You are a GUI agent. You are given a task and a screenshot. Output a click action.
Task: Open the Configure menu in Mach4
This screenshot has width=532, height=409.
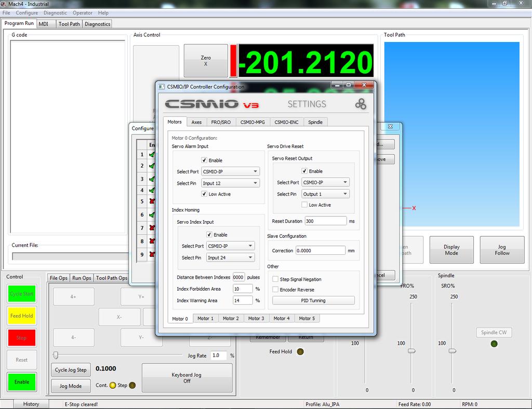pyautogui.click(x=27, y=13)
